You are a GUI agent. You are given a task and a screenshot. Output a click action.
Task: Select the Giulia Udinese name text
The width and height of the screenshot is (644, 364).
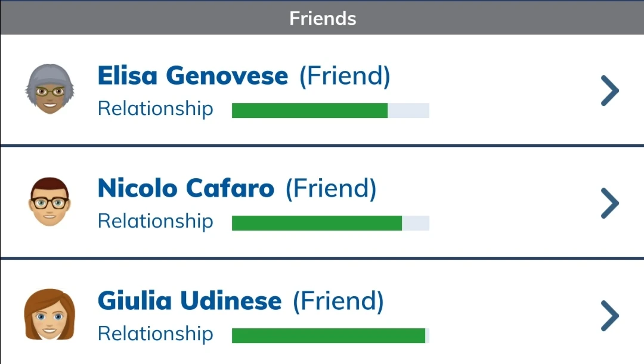(x=189, y=301)
